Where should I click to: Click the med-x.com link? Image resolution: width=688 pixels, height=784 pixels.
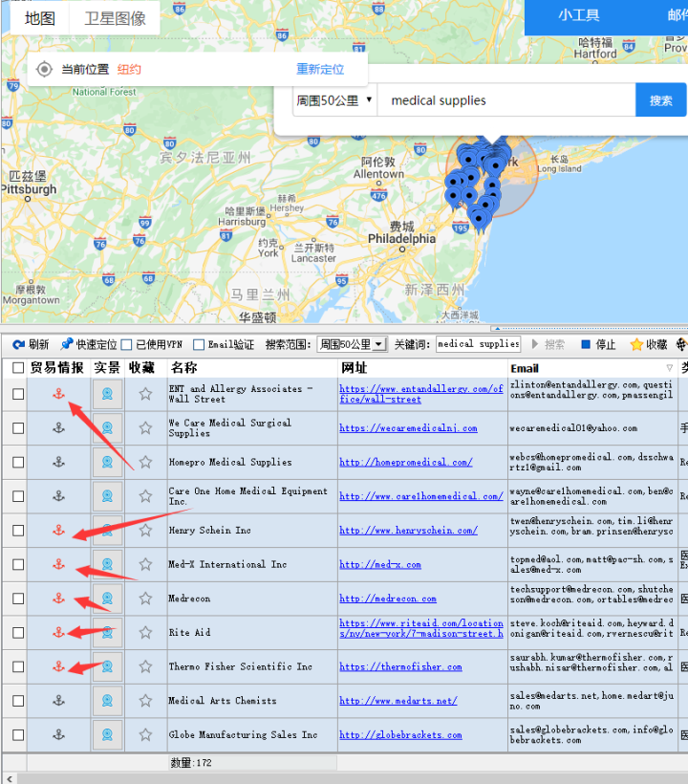tap(380, 564)
